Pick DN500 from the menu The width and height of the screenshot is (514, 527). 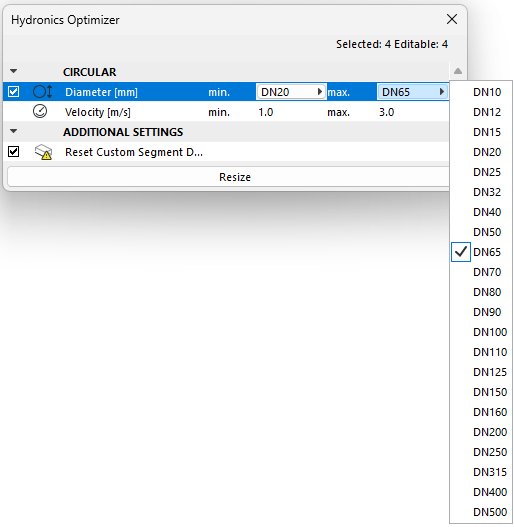click(481, 512)
